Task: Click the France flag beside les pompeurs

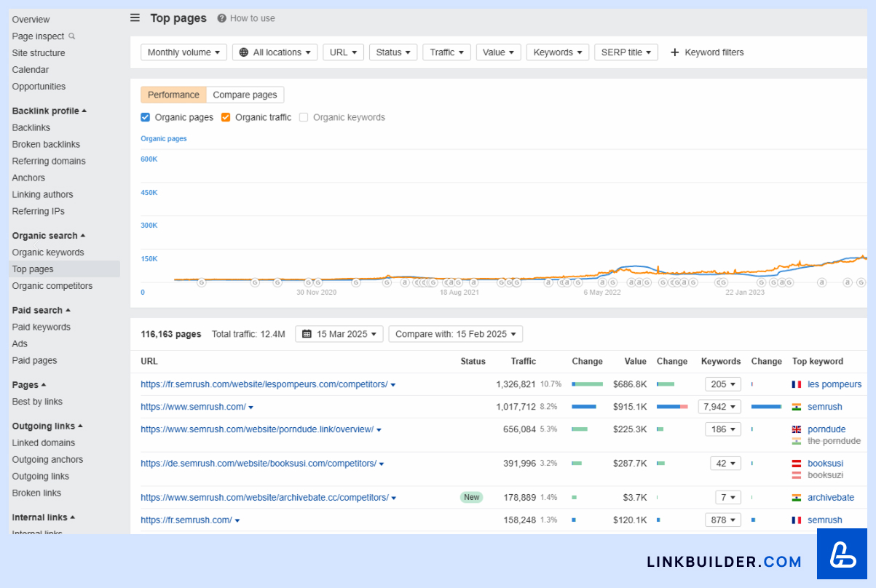Action: coord(797,384)
